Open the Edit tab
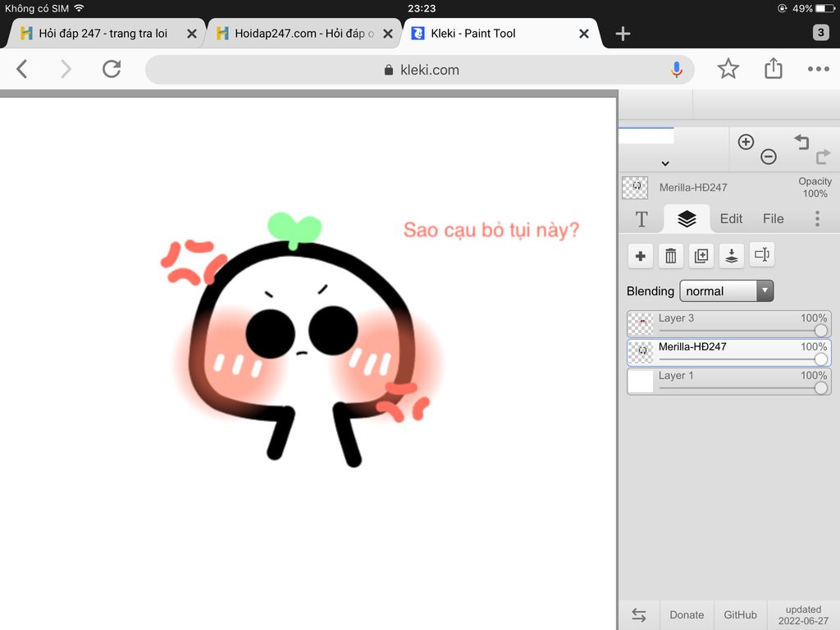Image resolution: width=840 pixels, height=630 pixels. tap(731, 218)
